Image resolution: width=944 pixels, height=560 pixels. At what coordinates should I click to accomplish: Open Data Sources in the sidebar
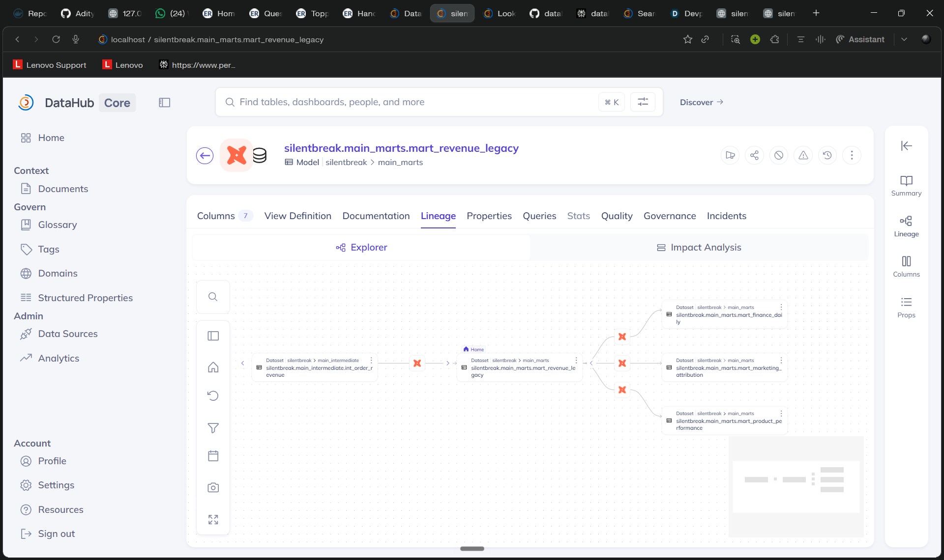pyautogui.click(x=68, y=334)
